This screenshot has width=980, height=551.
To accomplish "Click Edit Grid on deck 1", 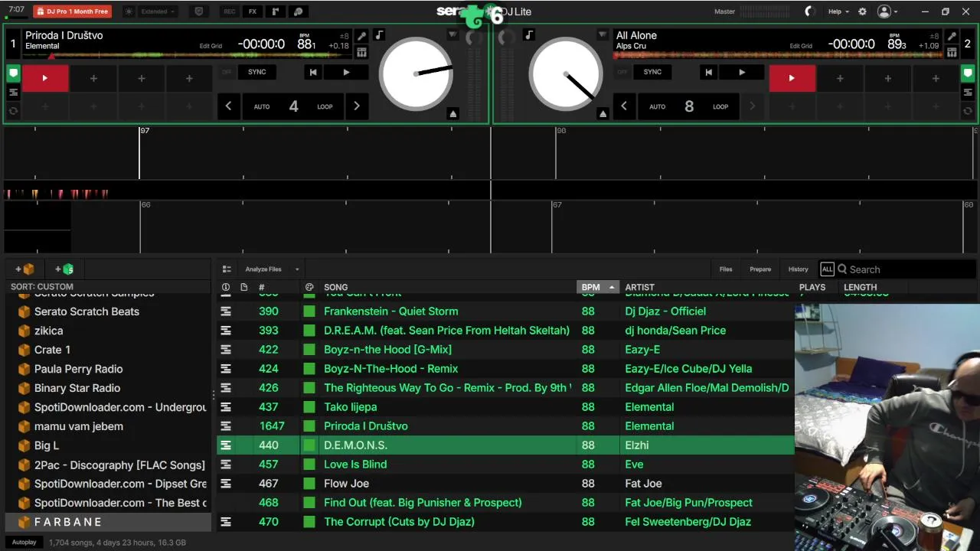I will tap(211, 46).
